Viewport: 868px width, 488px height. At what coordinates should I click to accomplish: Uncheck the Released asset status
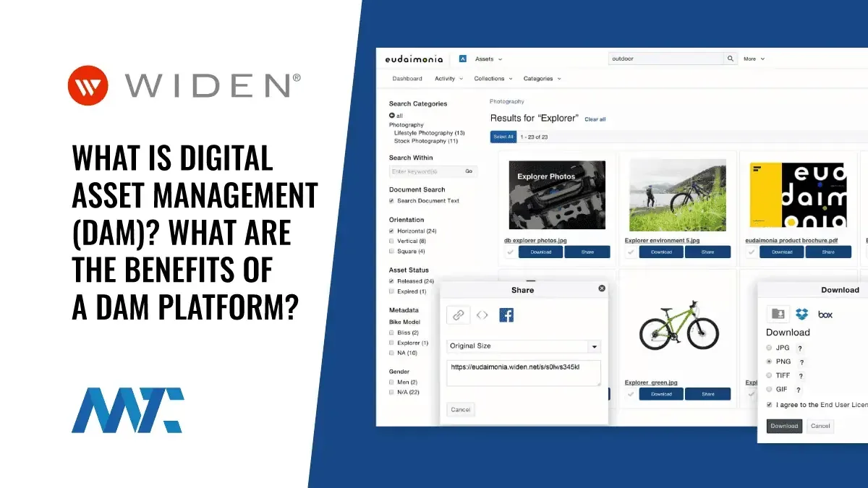pyautogui.click(x=392, y=281)
